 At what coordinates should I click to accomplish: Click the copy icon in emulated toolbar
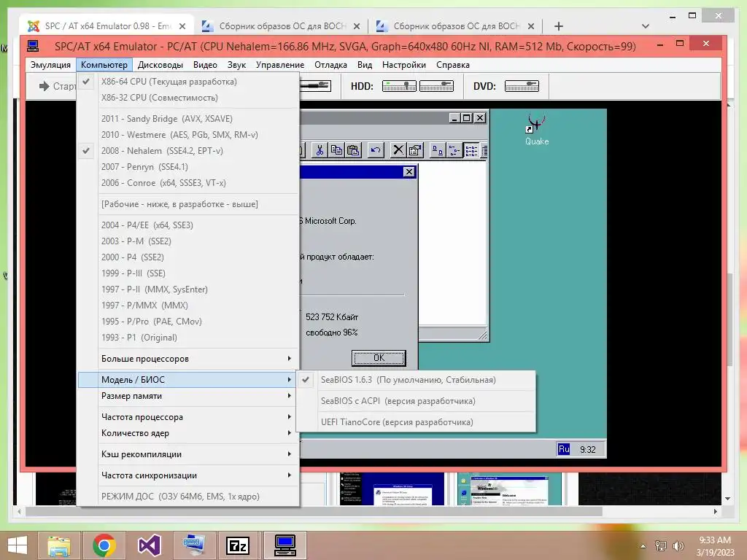coord(336,150)
